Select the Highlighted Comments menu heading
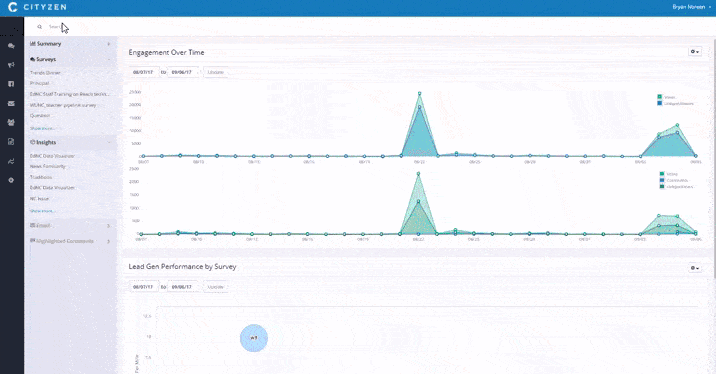Viewport: 716px width, 374px height. tap(62, 241)
